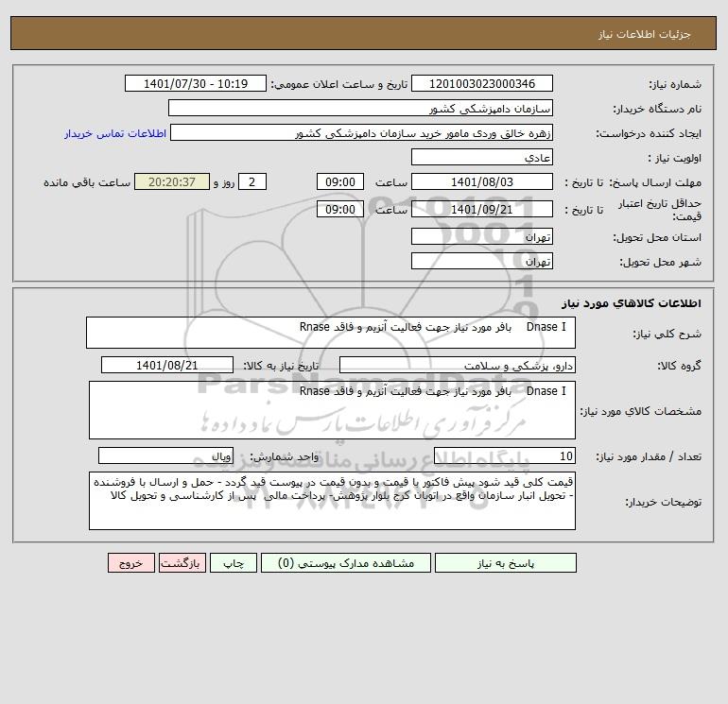Click the response deadline date 1401/08/03
Image resolution: width=728 pixels, height=704 pixels.
[482, 182]
